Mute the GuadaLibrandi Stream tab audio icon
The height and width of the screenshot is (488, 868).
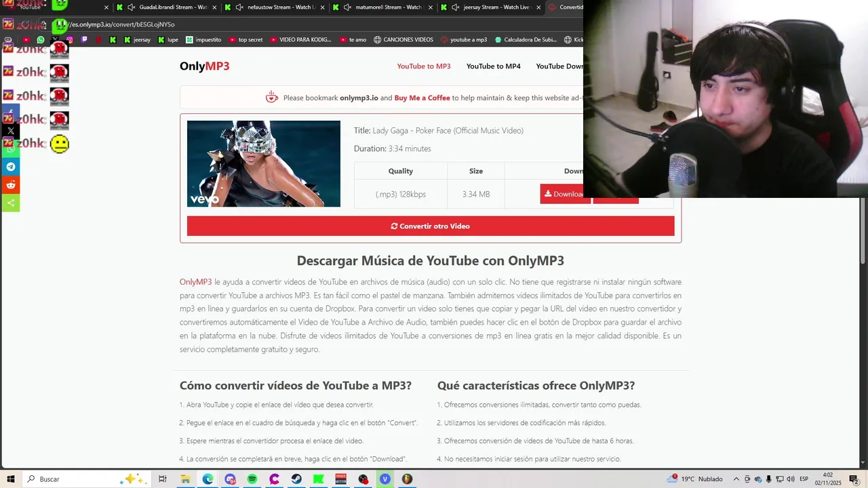(131, 7)
